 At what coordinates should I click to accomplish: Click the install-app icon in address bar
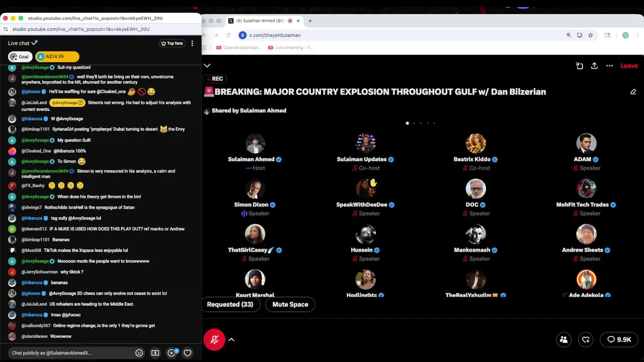(x=580, y=35)
